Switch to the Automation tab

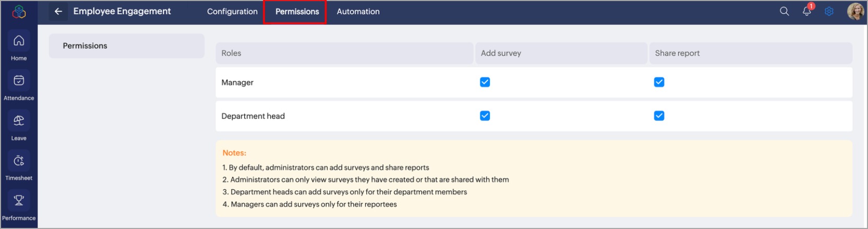coord(358,11)
